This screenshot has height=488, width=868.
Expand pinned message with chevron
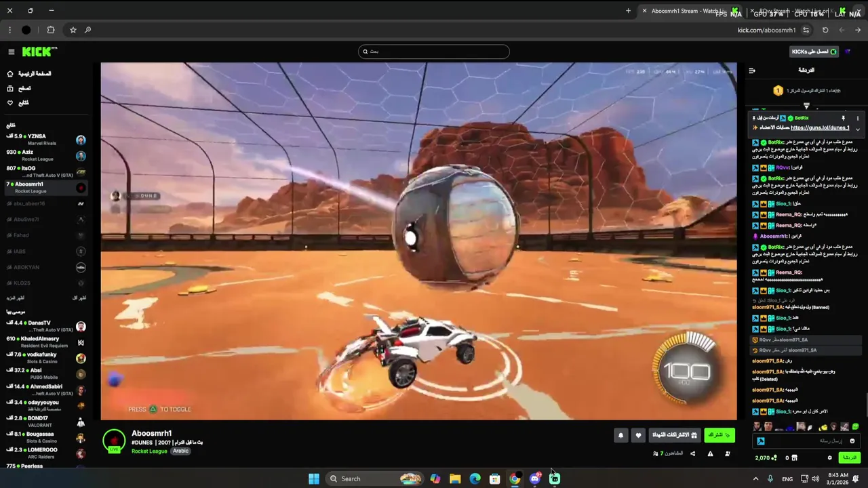click(x=857, y=129)
